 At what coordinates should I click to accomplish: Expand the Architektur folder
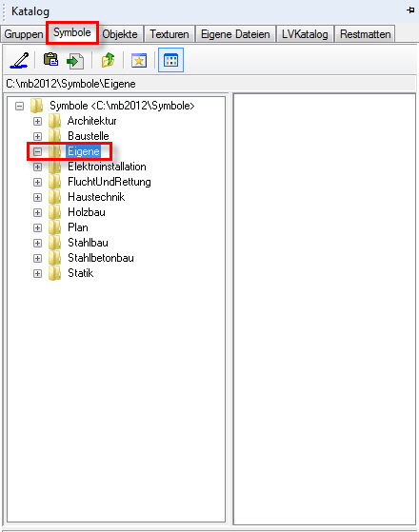[37, 121]
